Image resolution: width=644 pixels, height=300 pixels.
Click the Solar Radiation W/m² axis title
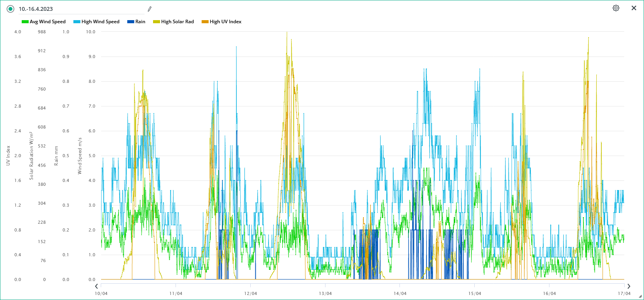31,156
